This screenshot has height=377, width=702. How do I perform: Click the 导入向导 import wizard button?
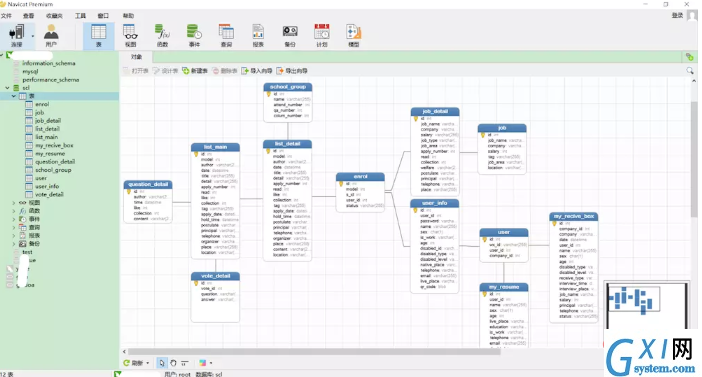pyautogui.click(x=257, y=71)
